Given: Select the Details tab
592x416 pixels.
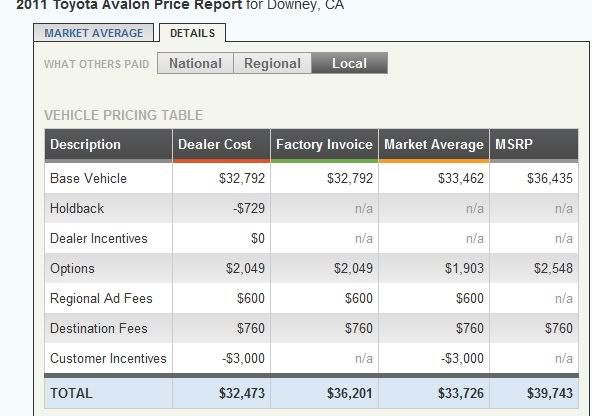Looking at the screenshot, I should pyautogui.click(x=193, y=33).
